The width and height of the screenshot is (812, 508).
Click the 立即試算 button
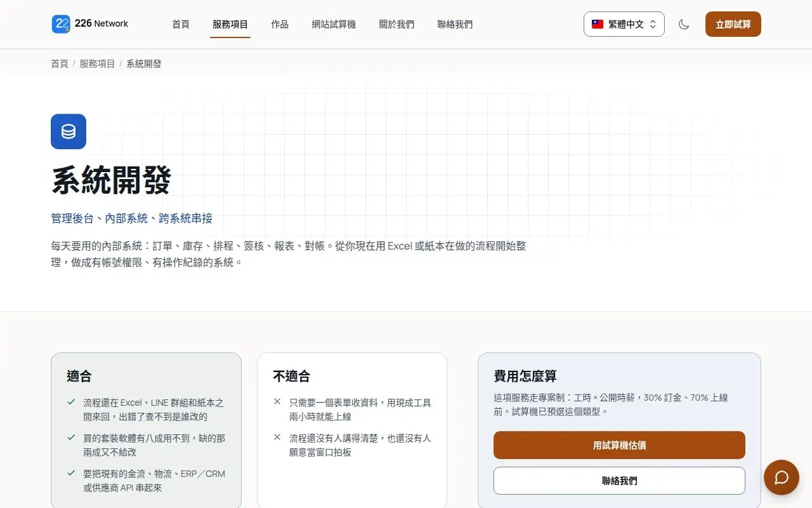733,24
